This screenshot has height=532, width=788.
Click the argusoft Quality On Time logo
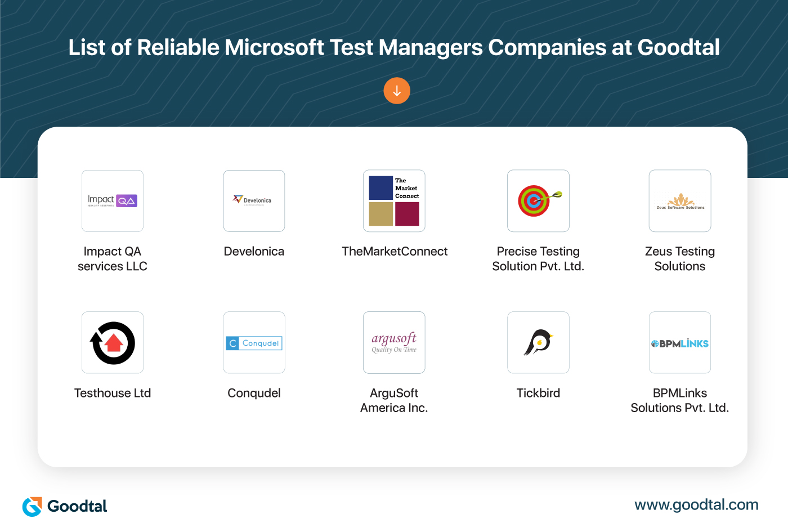pyautogui.click(x=394, y=343)
